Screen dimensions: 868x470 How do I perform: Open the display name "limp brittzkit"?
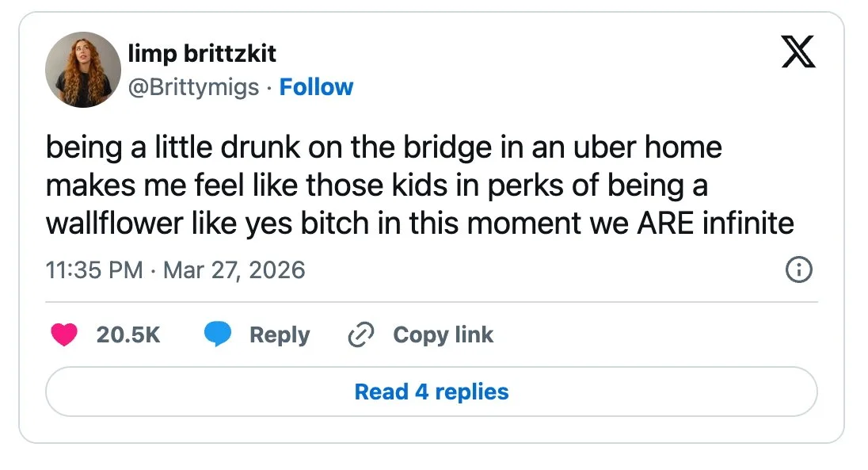tap(202, 55)
